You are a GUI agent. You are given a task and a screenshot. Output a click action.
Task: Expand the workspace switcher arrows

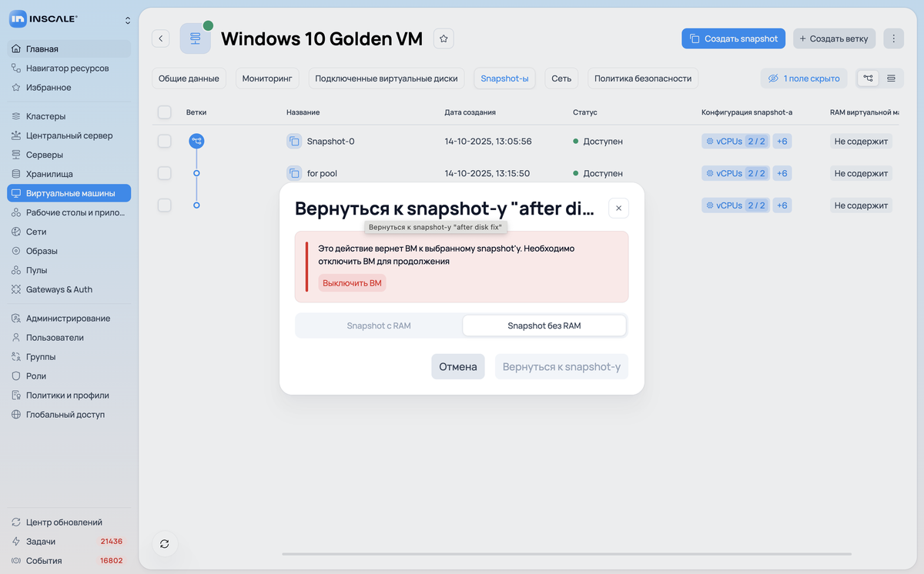pos(128,20)
